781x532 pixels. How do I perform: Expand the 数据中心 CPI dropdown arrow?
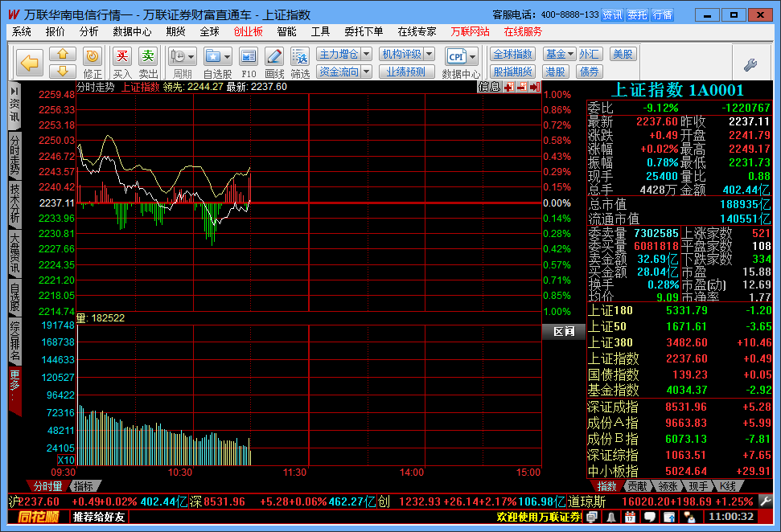tap(473, 56)
